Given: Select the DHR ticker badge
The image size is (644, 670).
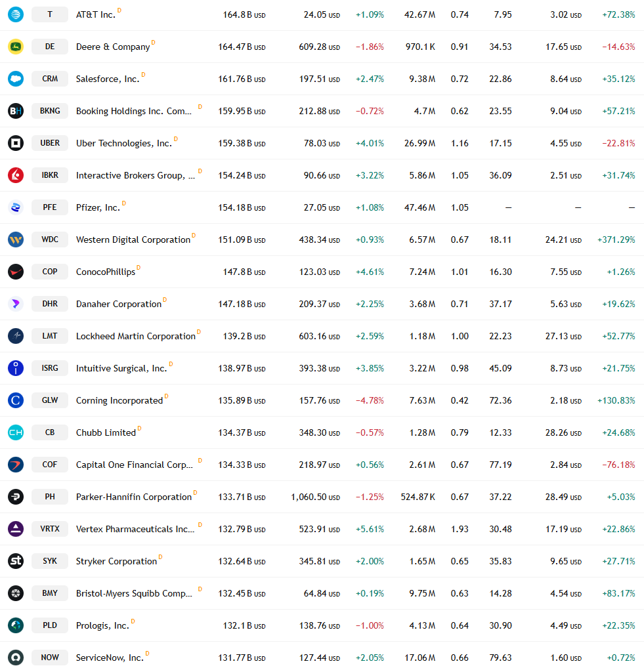Looking at the screenshot, I should (50, 304).
